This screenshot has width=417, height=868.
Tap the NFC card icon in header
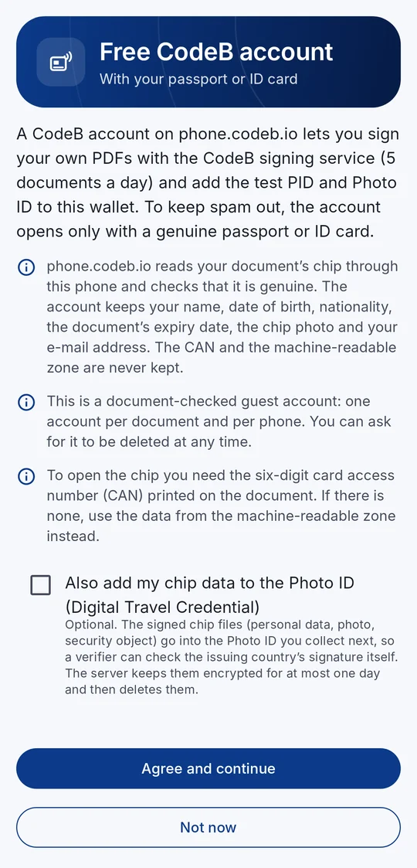(x=61, y=62)
